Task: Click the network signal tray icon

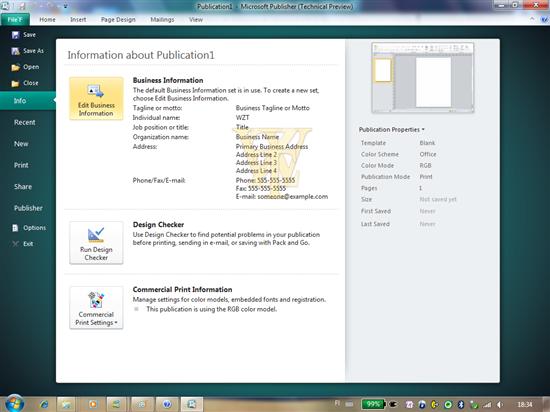Action: tap(487, 405)
